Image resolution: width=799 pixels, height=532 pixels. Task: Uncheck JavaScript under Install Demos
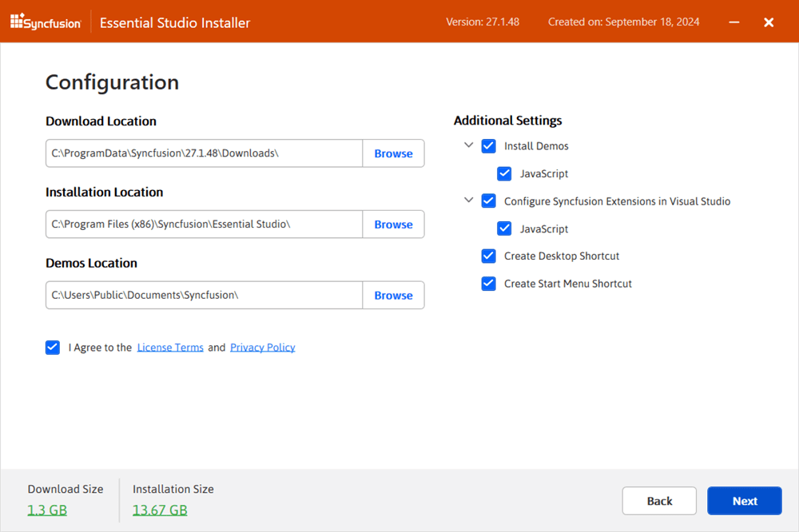click(504, 174)
